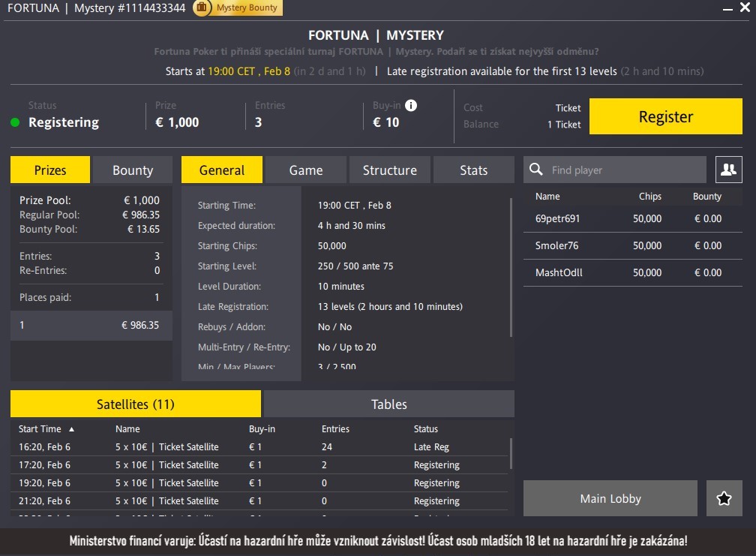The width and height of the screenshot is (756, 556).
Task: Sort players by Name column header
Action: point(547,197)
